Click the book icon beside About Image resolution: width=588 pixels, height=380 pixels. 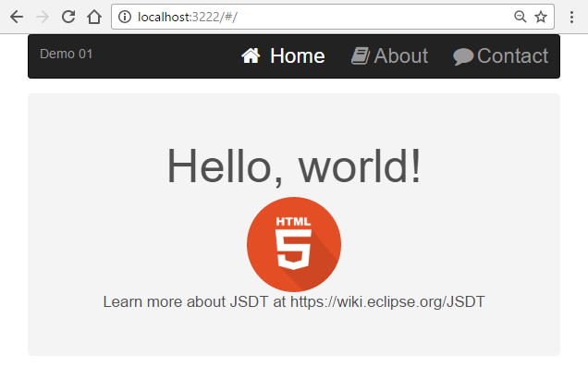tap(361, 55)
